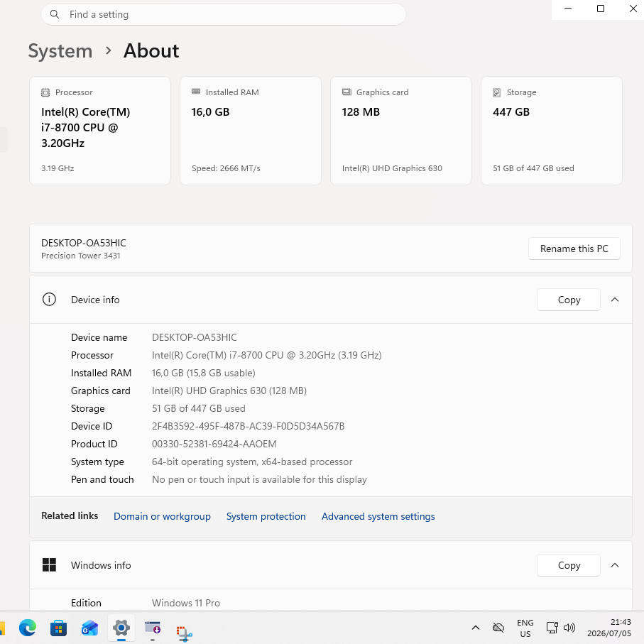
Task: Maximize the Settings window
Action: point(601,9)
